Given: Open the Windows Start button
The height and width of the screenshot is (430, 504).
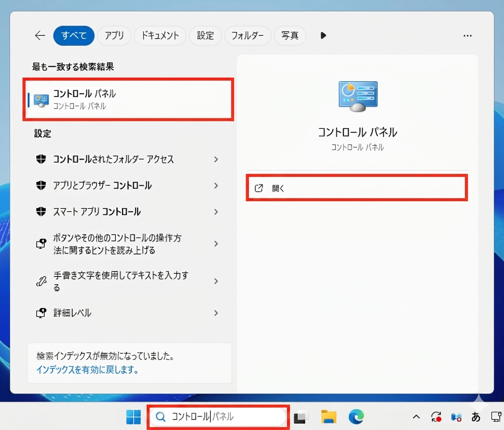Looking at the screenshot, I should point(133,417).
